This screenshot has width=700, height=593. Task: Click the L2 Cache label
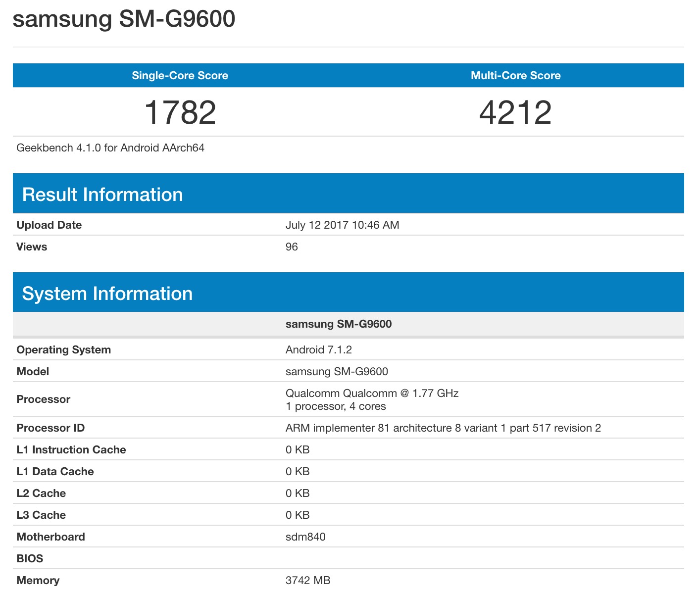[x=41, y=494]
